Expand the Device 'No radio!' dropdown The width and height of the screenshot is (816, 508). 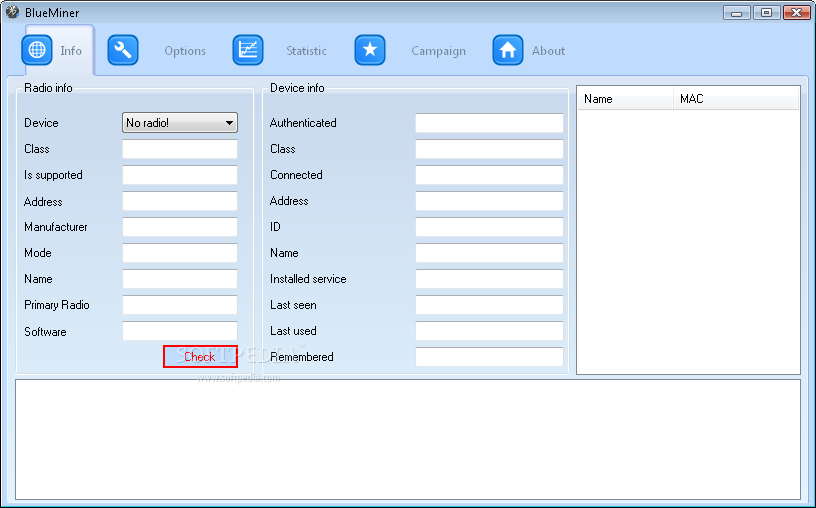tap(180, 123)
